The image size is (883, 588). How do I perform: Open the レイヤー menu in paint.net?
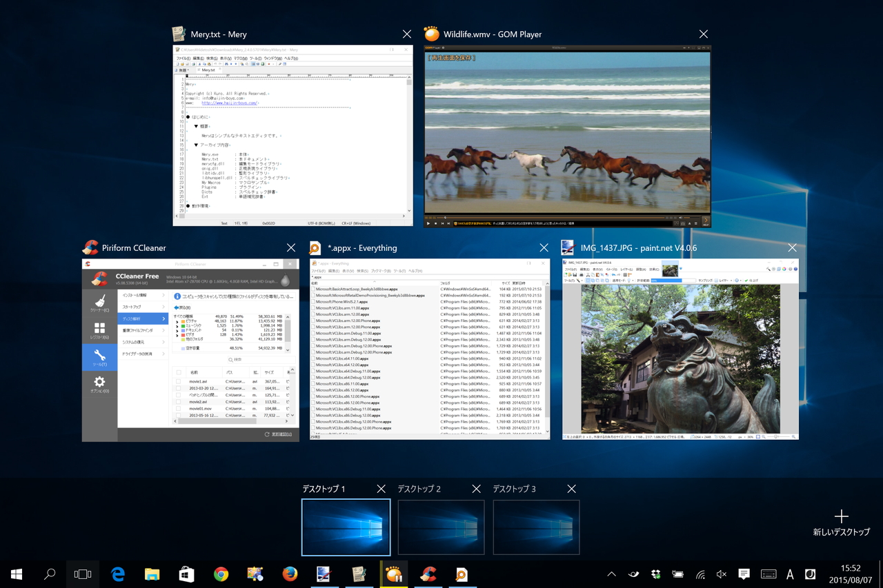click(628, 269)
